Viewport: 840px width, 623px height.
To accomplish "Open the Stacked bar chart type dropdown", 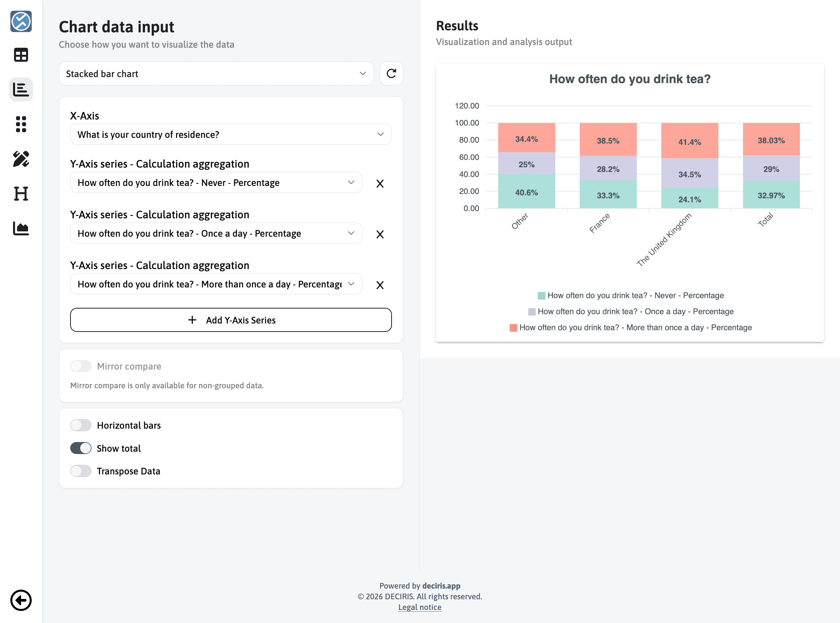I will tap(216, 73).
